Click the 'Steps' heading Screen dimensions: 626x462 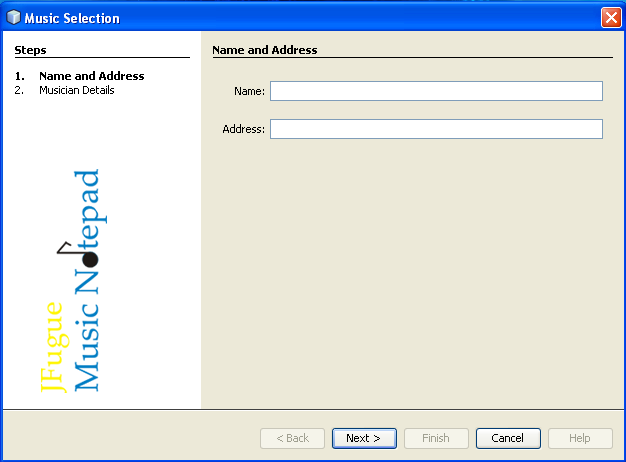(30, 50)
